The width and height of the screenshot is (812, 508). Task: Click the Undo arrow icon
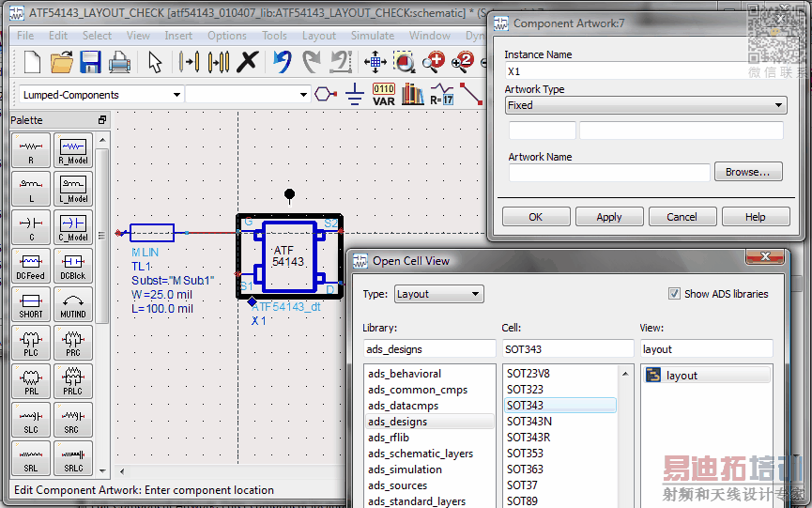click(282, 63)
